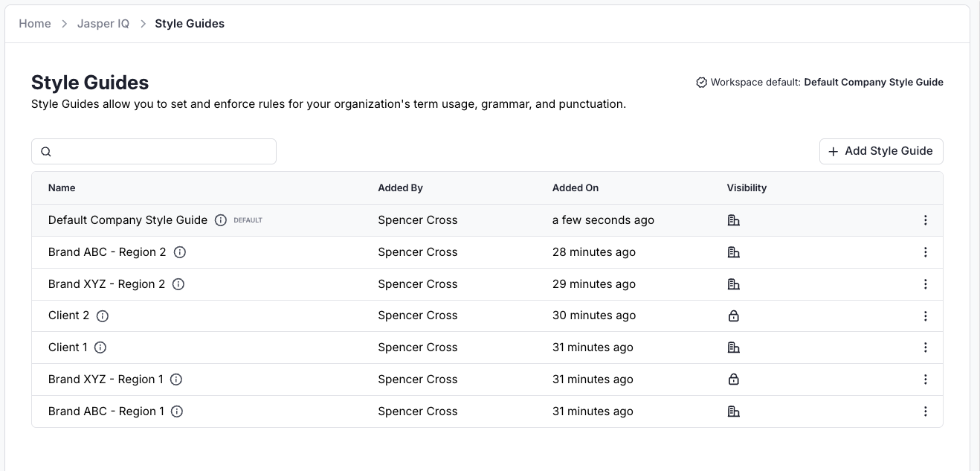Open three-dot menu for Brand ABC - Region 2
Viewport: 980px width, 471px height.
point(926,252)
